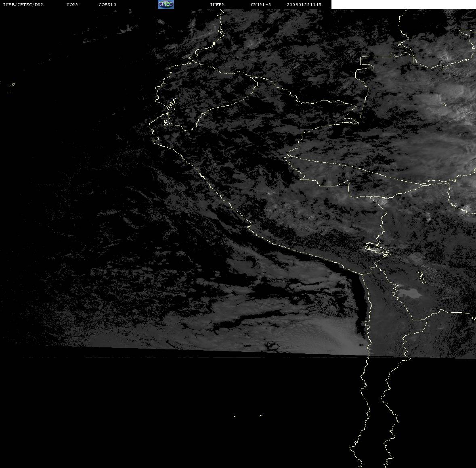Select the INFRA label in the header

tap(217, 4)
